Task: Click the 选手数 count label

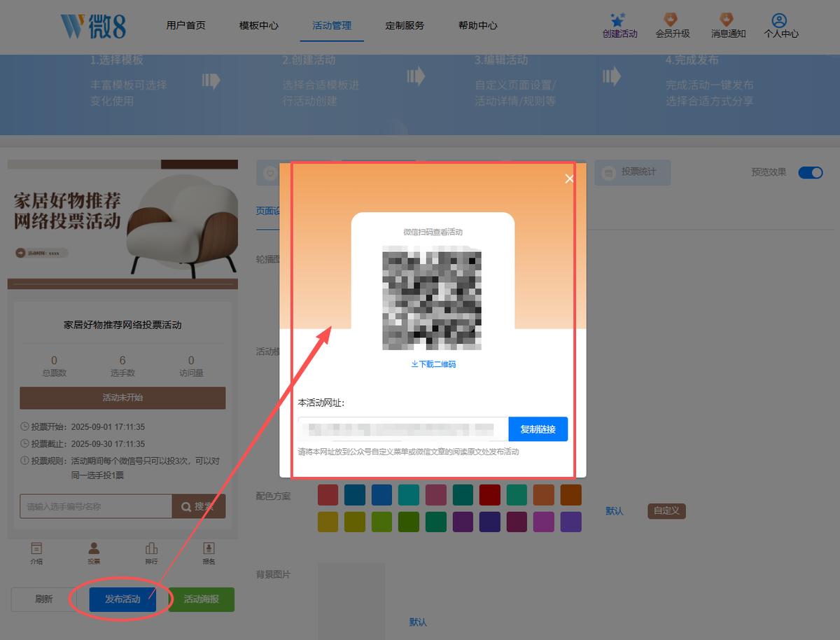Action: [122, 373]
